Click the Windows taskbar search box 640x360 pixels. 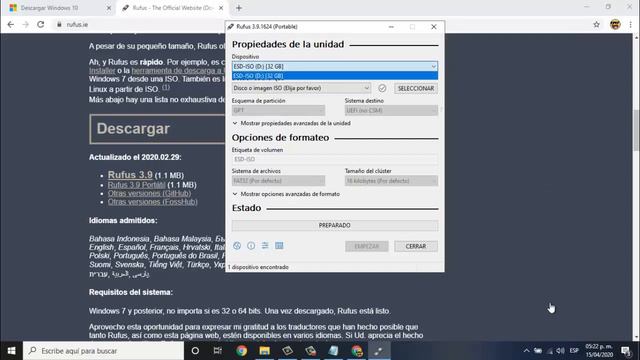pos(103,351)
